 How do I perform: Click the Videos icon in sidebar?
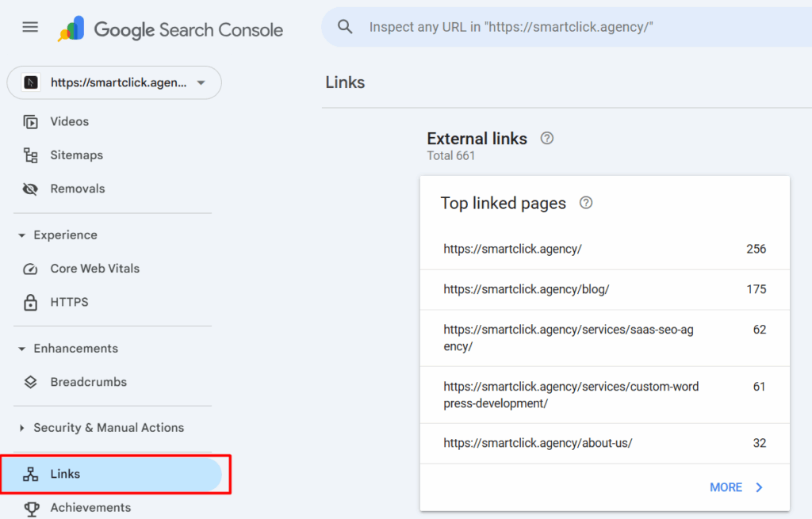(31, 121)
